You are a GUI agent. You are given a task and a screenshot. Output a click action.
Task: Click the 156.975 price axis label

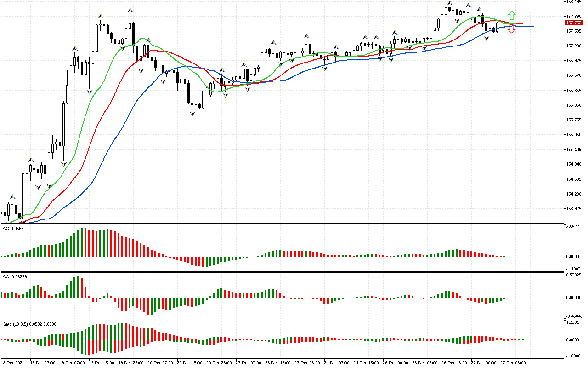(x=574, y=61)
